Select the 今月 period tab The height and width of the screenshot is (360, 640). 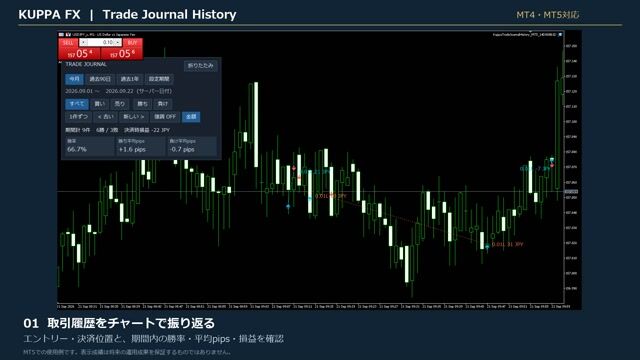[74, 79]
